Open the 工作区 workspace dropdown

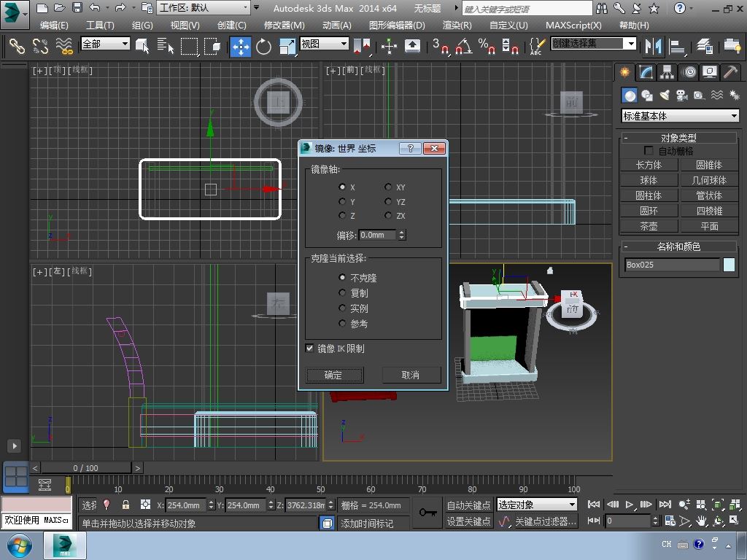coord(204,7)
